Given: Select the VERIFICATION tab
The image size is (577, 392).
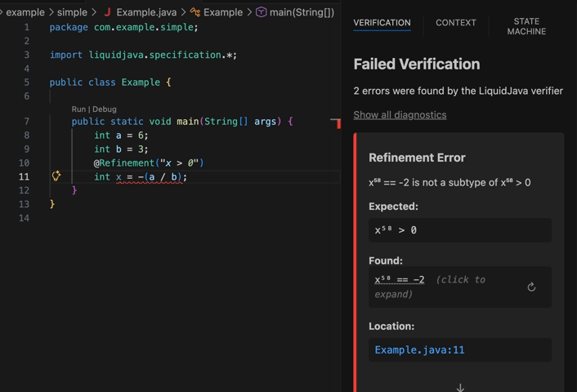Looking at the screenshot, I should pyautogui.click(x=382, y=23).
